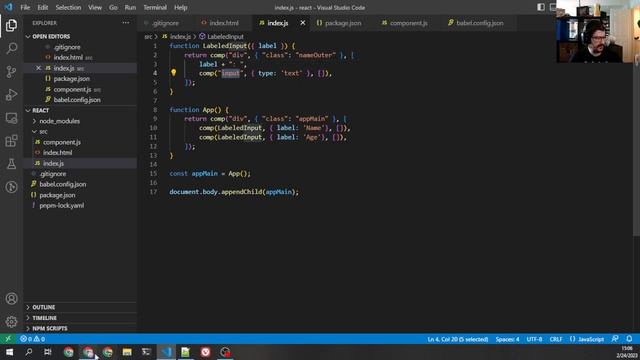Screen dimensions: 640x360
Task: Open the Remote Explorer view
Action: 11,118
